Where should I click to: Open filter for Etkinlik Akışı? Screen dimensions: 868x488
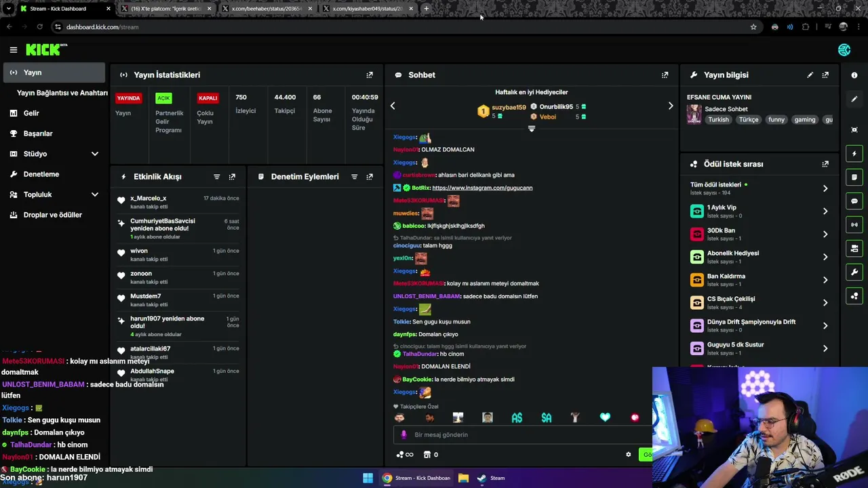(x=217, y=176)
